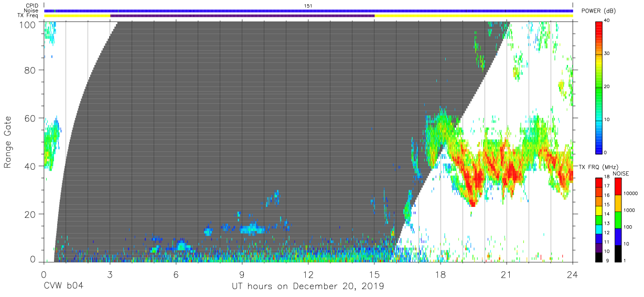Click the x-axis tick label "6"
The width and height of the screenshot is (644, 297).
pos(176,274)
